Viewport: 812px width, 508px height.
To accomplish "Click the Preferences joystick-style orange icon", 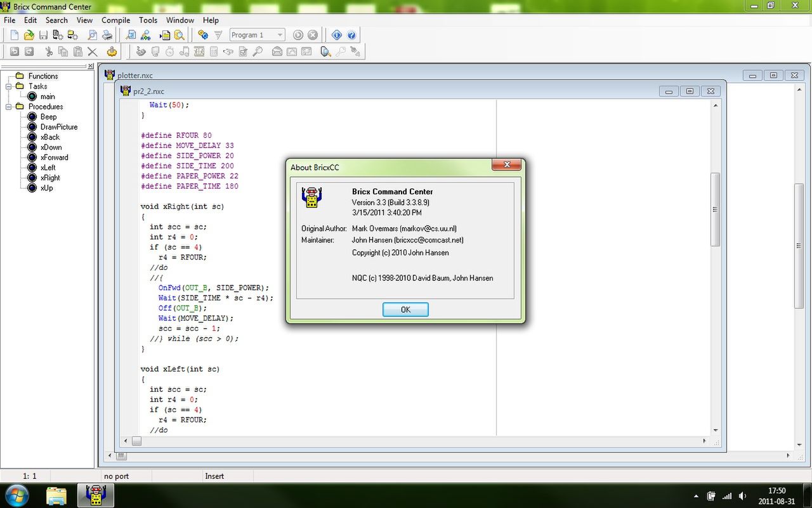I will tap(112, 51).
